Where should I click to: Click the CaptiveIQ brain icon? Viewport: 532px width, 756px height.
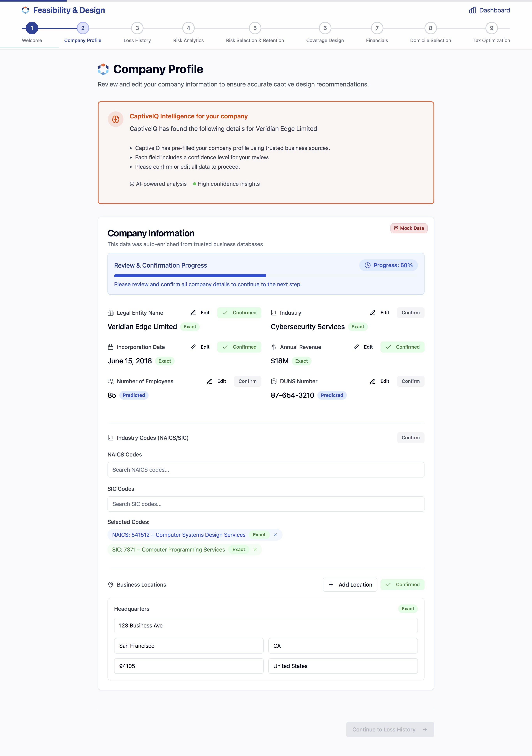[x=115, y=119]
